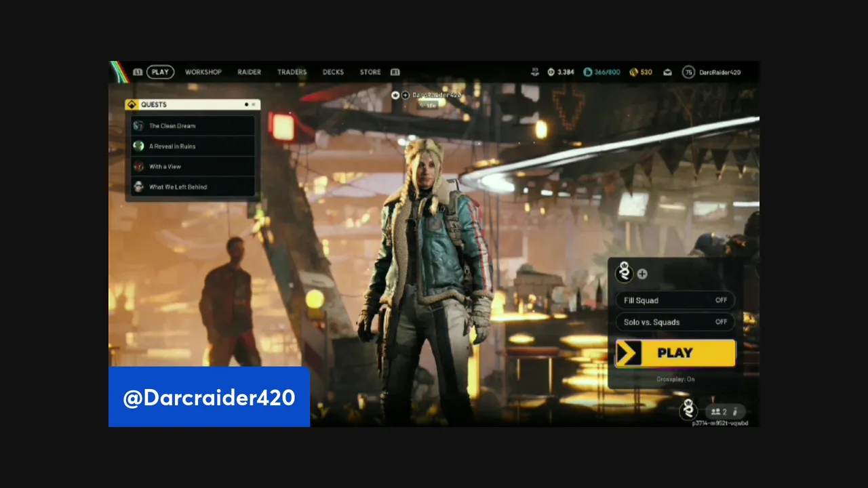This screenshot has height=488, width=868.
Task: Open the PLAY tab
Action: (160, 72)
